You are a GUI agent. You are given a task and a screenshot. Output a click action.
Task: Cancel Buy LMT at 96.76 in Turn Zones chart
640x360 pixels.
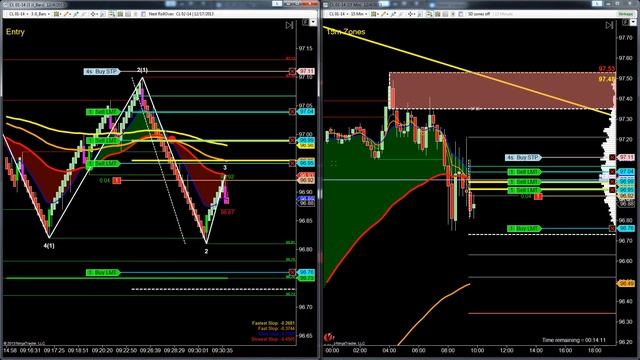pos(612,229)
